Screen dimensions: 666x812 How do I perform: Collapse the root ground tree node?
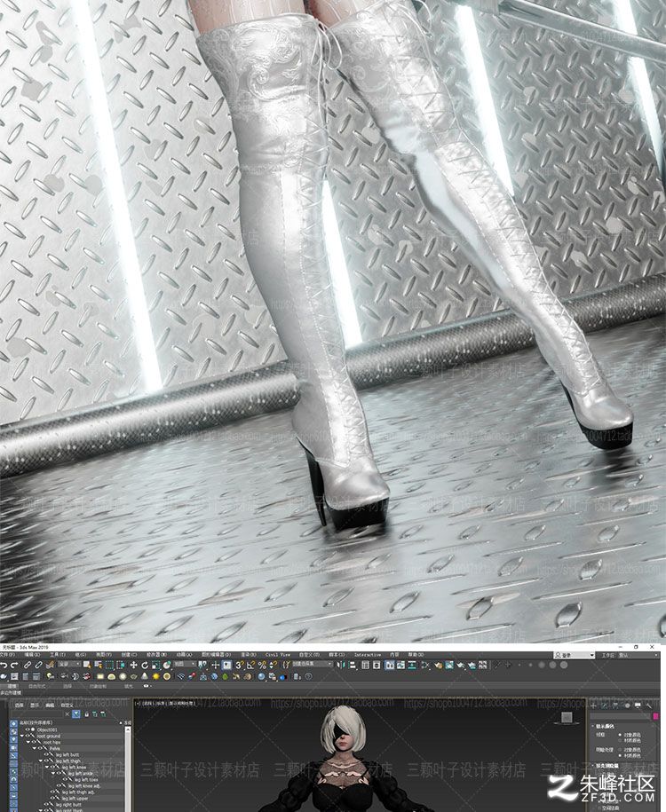22,736
